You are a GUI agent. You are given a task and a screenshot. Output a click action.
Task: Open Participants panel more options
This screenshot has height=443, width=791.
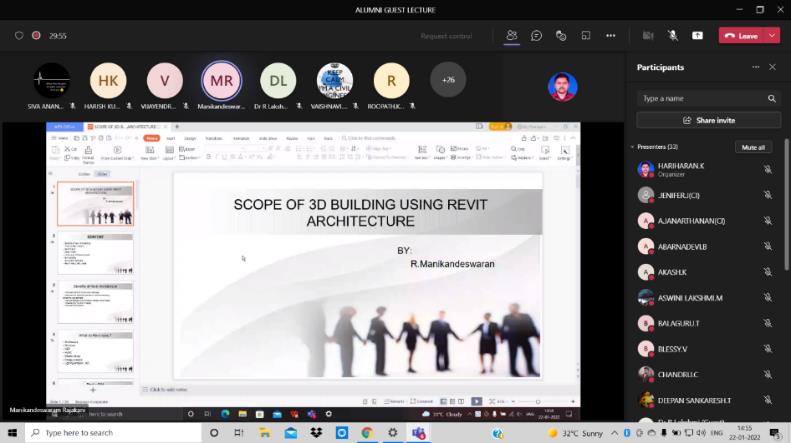coord(756,67)
